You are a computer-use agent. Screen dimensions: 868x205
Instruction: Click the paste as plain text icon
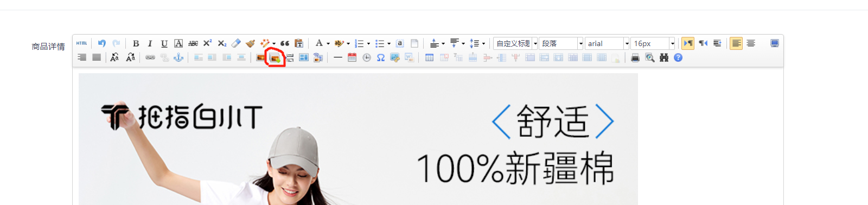pos(299,43)
